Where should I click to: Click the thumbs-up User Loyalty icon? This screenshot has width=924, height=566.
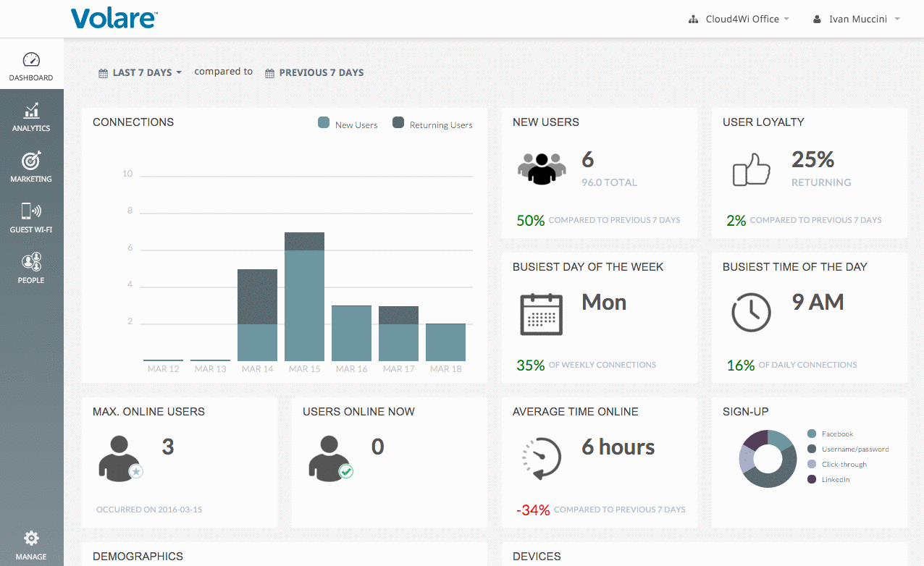(x=751, y=169)
